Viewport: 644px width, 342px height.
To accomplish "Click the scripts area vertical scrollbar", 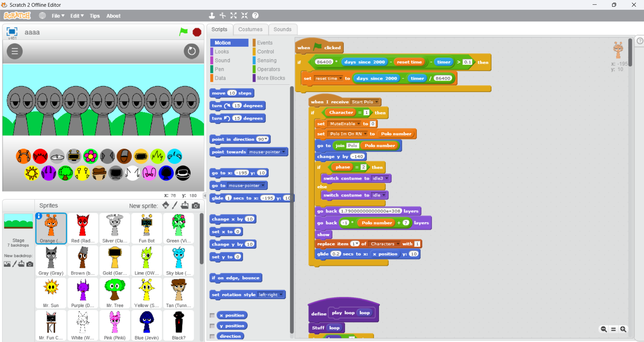I will 630,52.
